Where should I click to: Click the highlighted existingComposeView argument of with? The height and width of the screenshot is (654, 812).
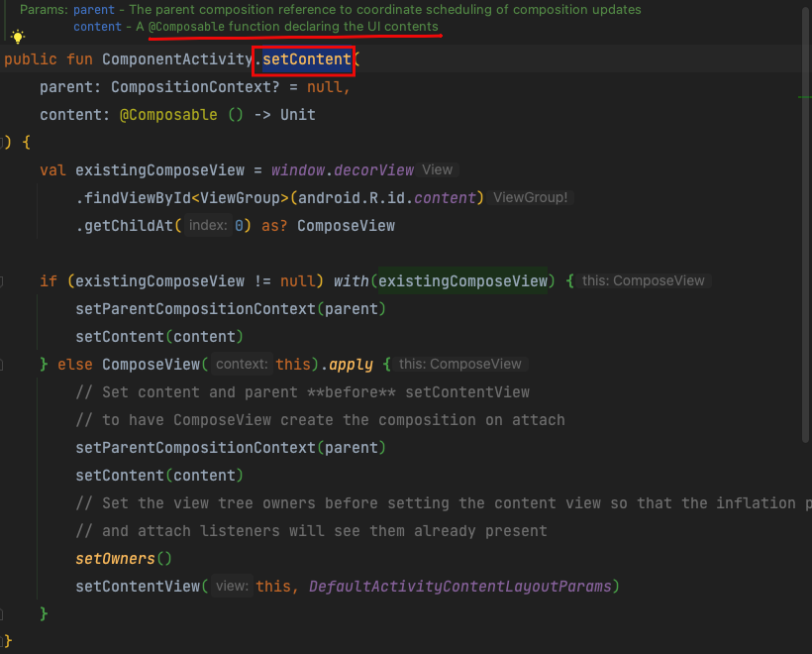click(462, 280)
